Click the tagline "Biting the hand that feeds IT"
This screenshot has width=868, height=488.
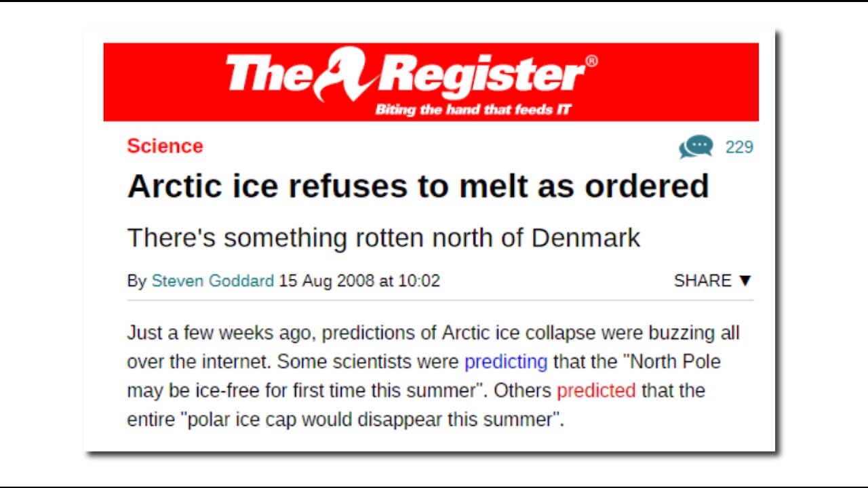point(473,110)
